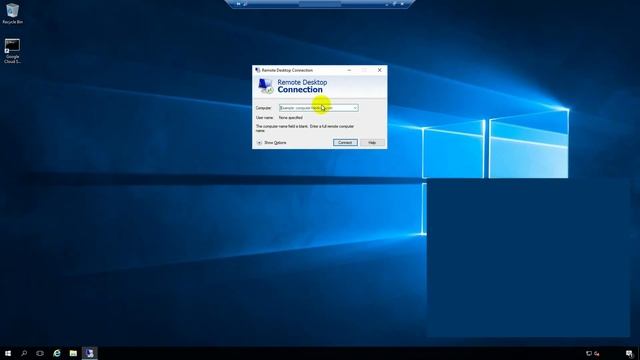The width and height of the screenshot is (640, 360).
Task: Close the Remote Desktop Connection dialog
Action: [x=380, y=70]
